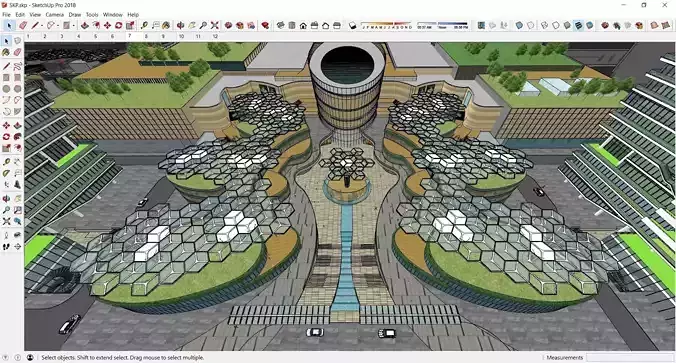Enable Hidden Line face style

pos(556,25)
